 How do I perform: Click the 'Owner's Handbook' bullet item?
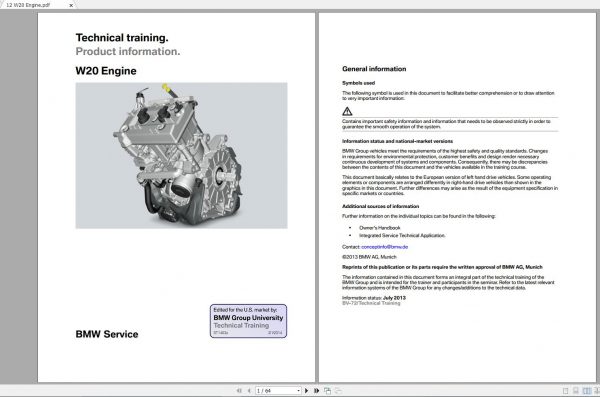click(x=380, y=228)
